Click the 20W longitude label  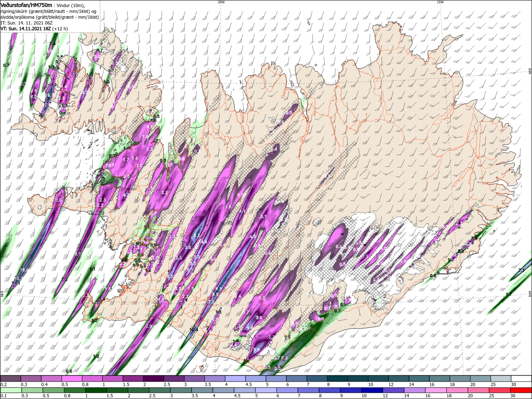pyautogui.click(x=221, y=2)
